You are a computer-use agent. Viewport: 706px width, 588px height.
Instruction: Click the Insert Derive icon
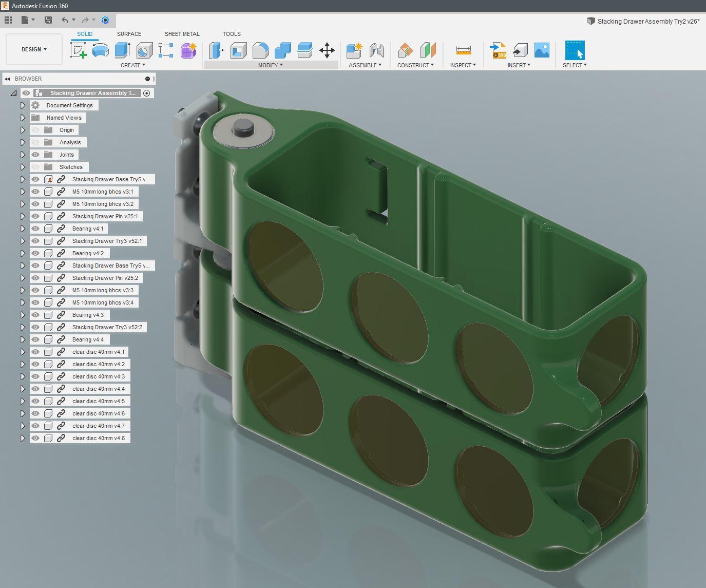tap(520, 50)
